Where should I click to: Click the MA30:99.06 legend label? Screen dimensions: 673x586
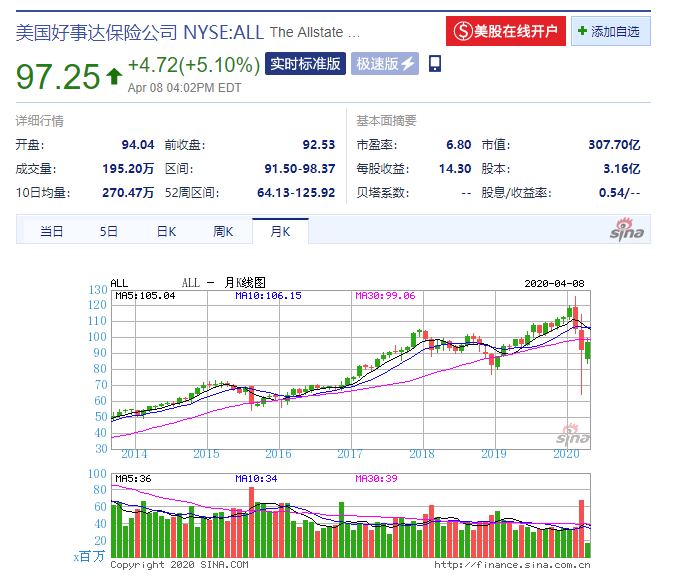[x=385, y=296]
